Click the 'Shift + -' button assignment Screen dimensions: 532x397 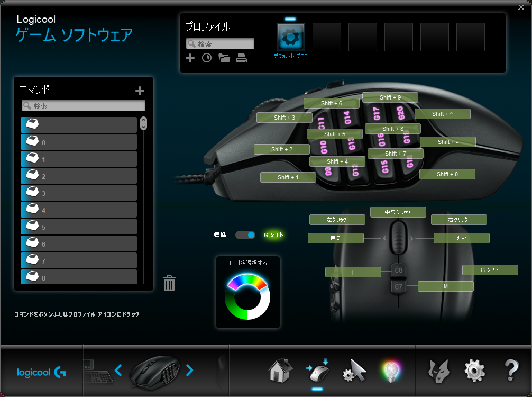coord(448,142)
